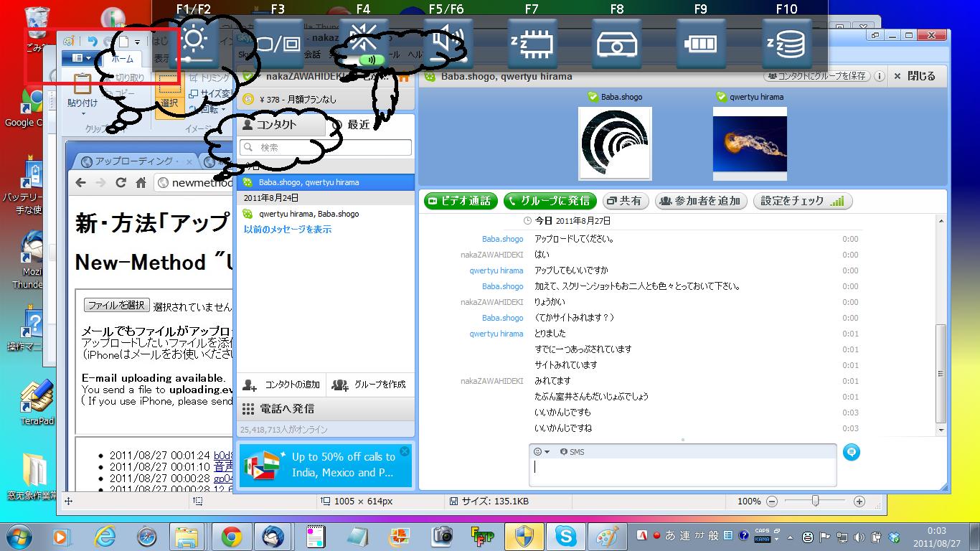Viewport: 980px width, 551px height.
Task: Click the F9 battery icon
Action: [x=702, y=43]
